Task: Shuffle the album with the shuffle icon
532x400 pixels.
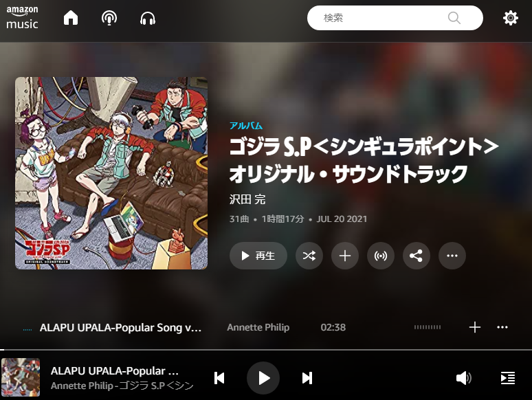Action: click(309, 256)
